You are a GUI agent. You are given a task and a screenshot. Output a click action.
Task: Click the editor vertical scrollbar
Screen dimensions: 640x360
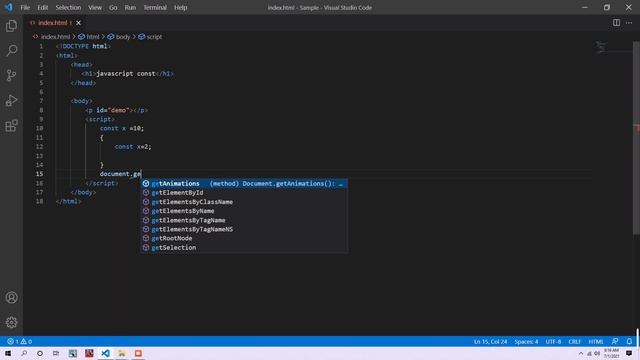coord(636,138)
